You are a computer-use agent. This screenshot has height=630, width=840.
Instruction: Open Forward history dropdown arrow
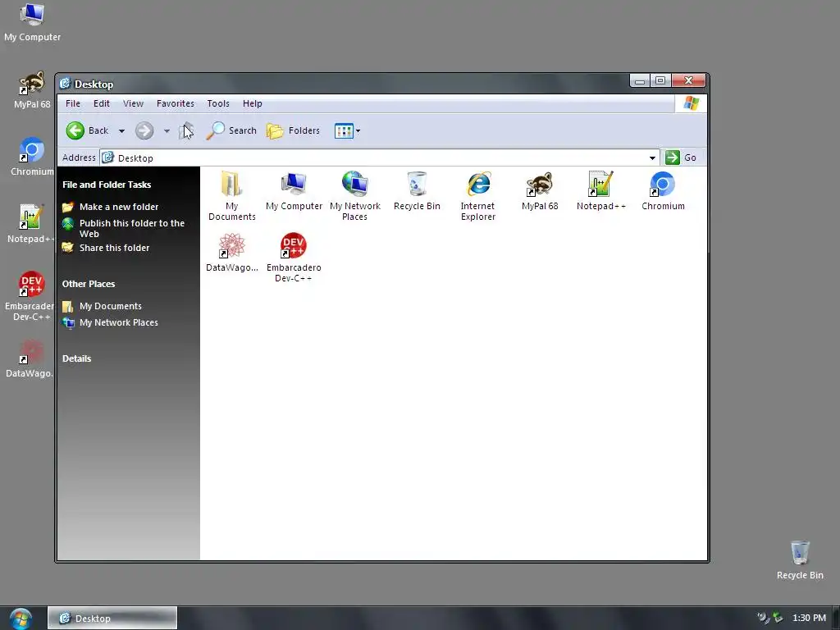[167, 130]
